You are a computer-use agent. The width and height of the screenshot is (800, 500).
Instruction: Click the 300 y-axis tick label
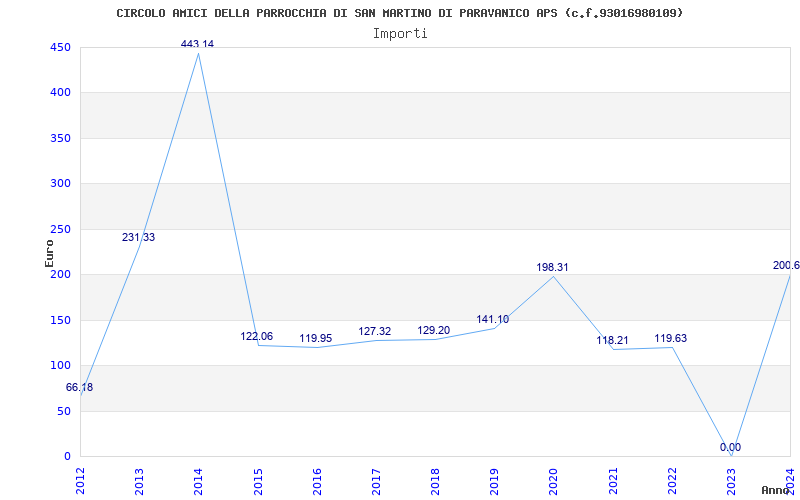(x=60, y=184)
